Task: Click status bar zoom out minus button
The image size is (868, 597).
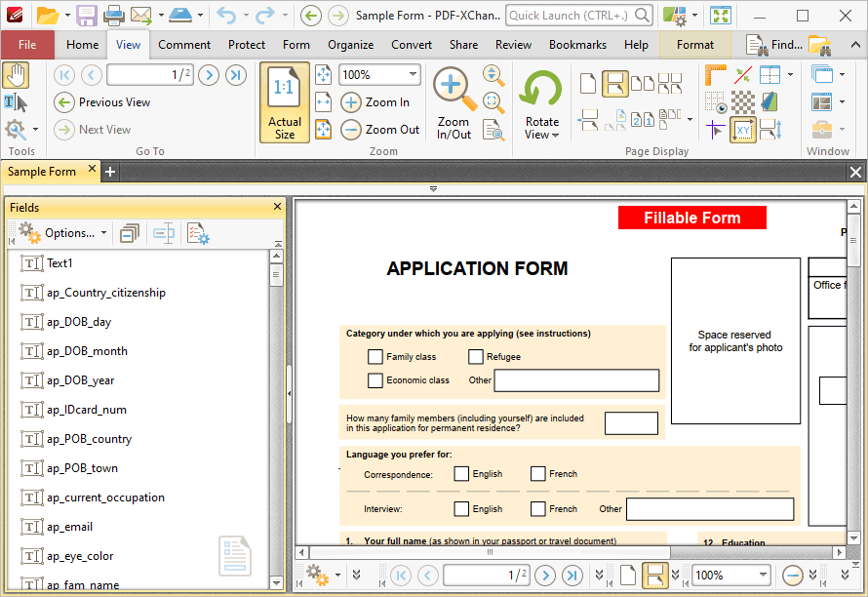Action: pyautogui.click(x=793, y=575)
